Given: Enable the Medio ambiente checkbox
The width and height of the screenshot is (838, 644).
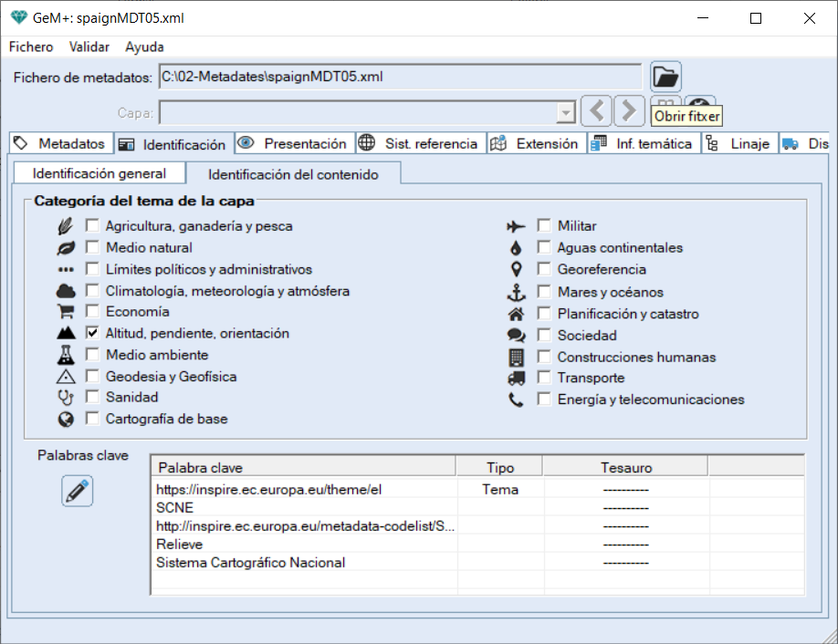Looking at the screenshot, I should coord(92,355).
